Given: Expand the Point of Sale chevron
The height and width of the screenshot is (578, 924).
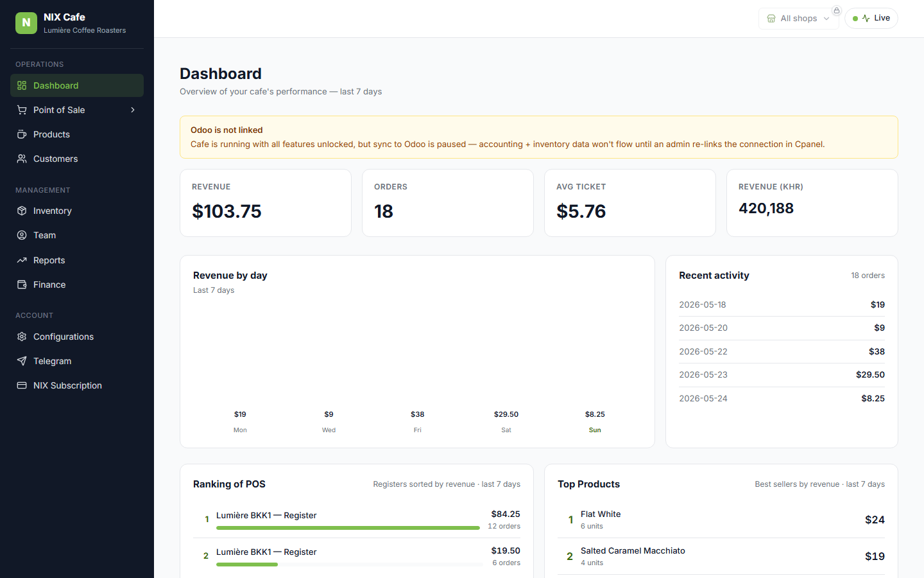Looking at the screenshot, I should coord(133,110).
